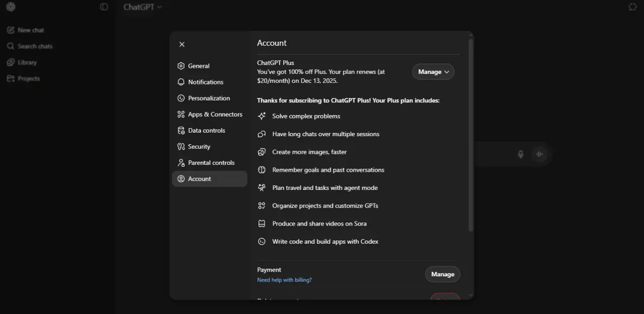Image resolution: width=644 pixels, height=314 pixels.
Task: Click the Codex terminal icon
Action: (262, 242)
